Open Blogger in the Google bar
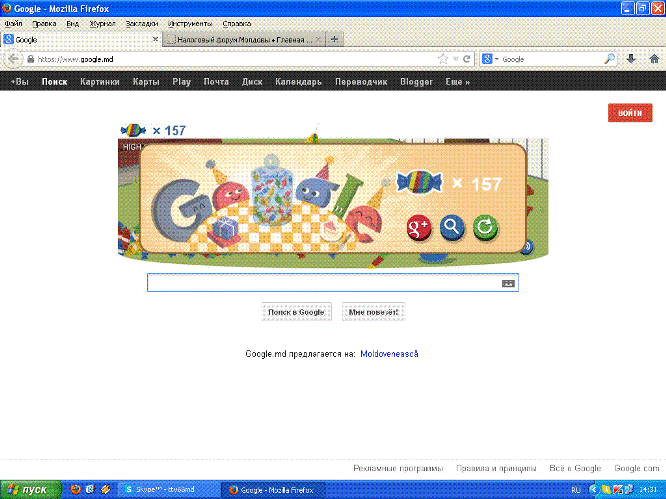Screen dimensions: 666x499 (416, 82)
